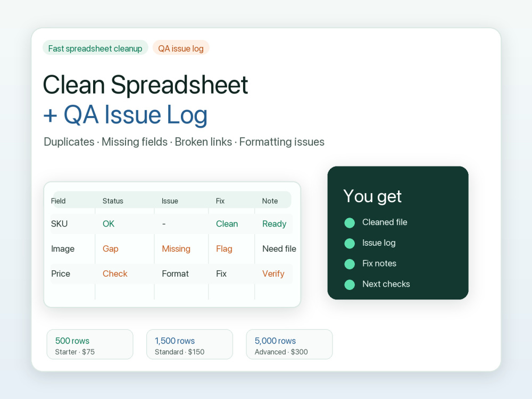This screenshot has height=399, width=532.
Task: Select the Format issue cell
Action: click(176, 274)
